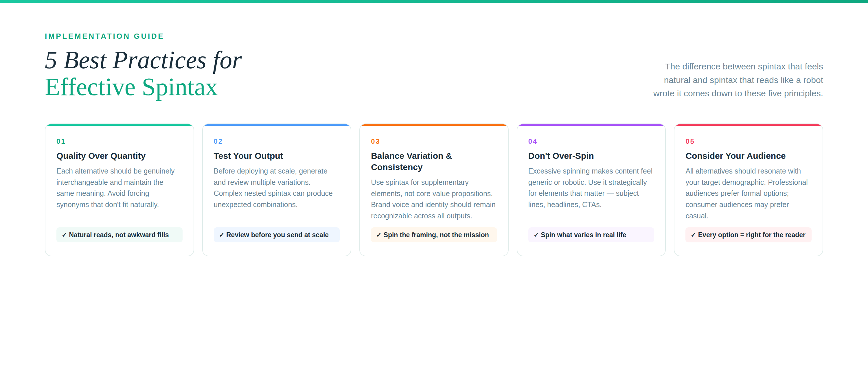The height and width of the screenshot is (376, 868).
Task: Click the 'Review before you send at scale' badge
Action: point(277,235)
